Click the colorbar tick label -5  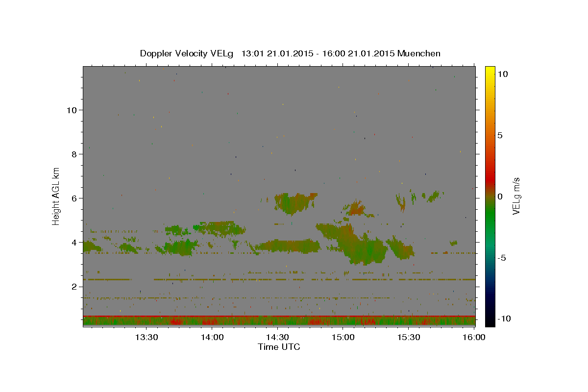(502, 258)
